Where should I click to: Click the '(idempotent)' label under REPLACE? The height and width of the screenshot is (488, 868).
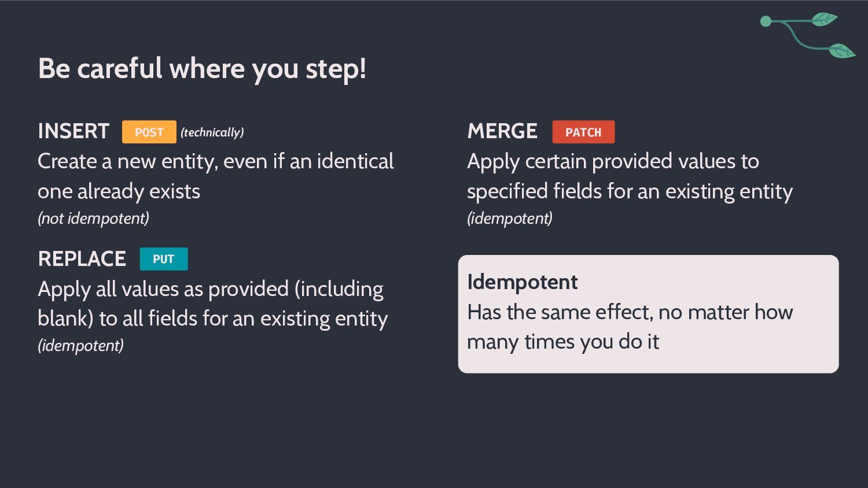[x=81, y=346]
